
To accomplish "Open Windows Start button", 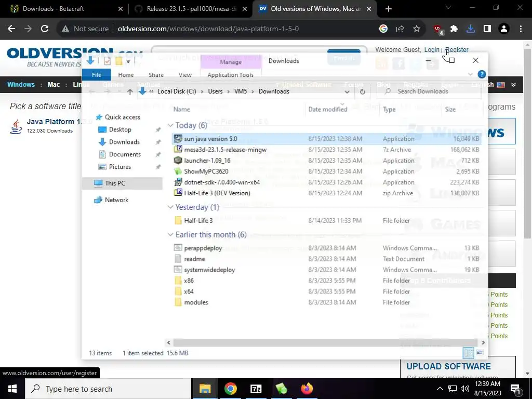I will pos(12,389).
